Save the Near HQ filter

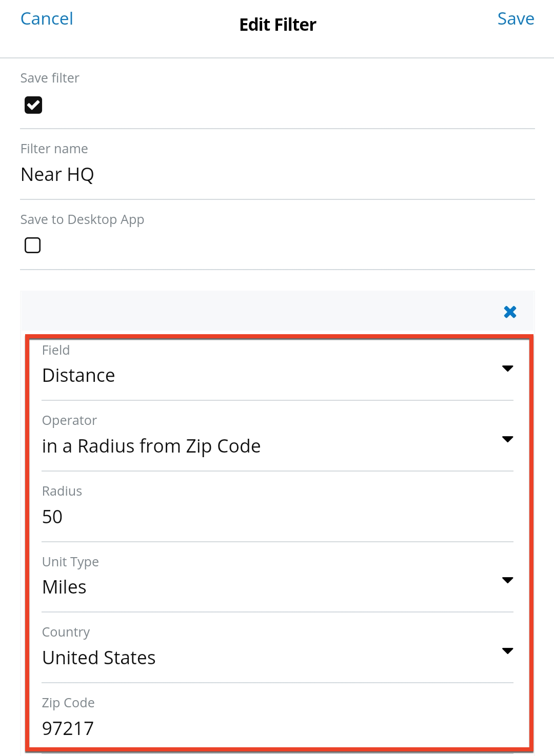[516, 18]
